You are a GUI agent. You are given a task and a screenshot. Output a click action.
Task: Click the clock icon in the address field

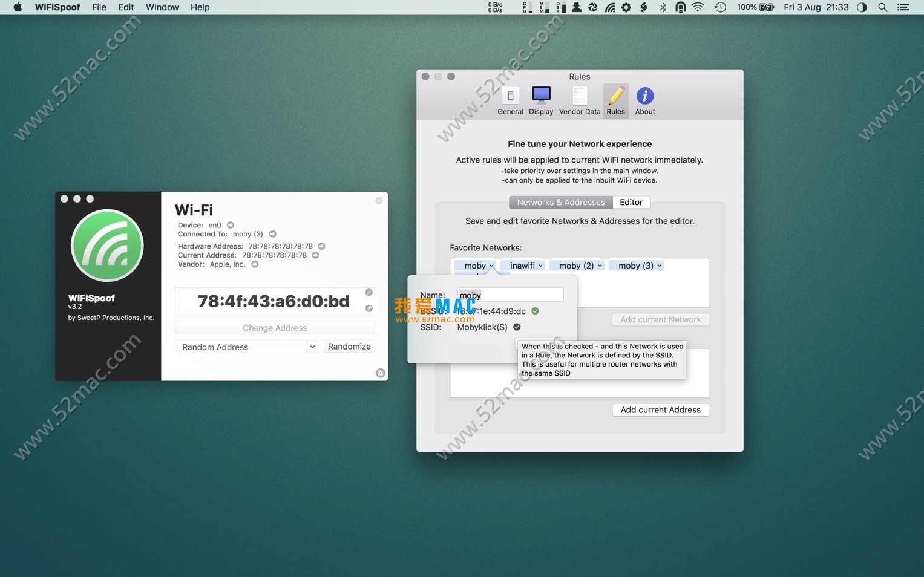click(x=369, y=293)
